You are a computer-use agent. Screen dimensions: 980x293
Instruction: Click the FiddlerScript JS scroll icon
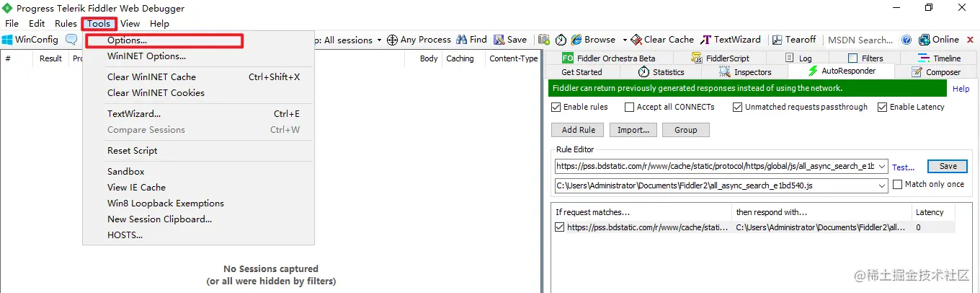pyautogui.click(x=697, y=58)
